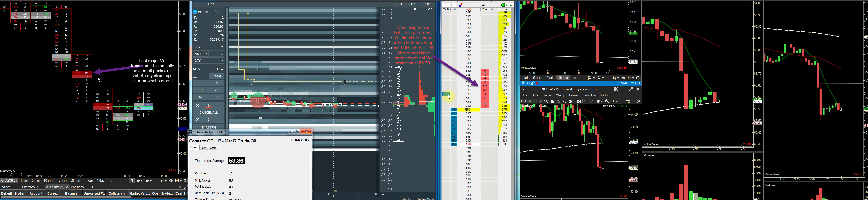This screenshot has width=868, height=200.
Task: Refresh the accounts panel with circular arrows icon
Action: [180, 187]
